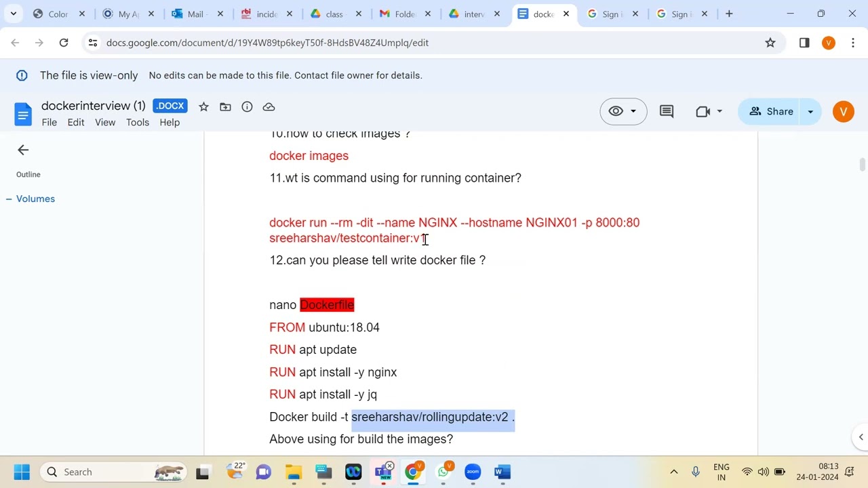Open the Help menu
The width and height of the screenshot is (868, 488).
pos(170,122)
